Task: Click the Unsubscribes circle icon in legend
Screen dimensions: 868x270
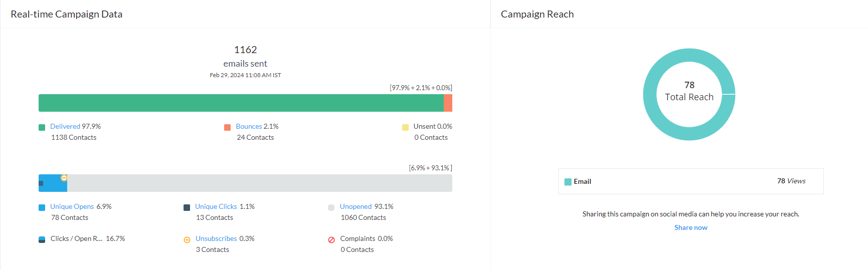Action: (x=187, y=240)
